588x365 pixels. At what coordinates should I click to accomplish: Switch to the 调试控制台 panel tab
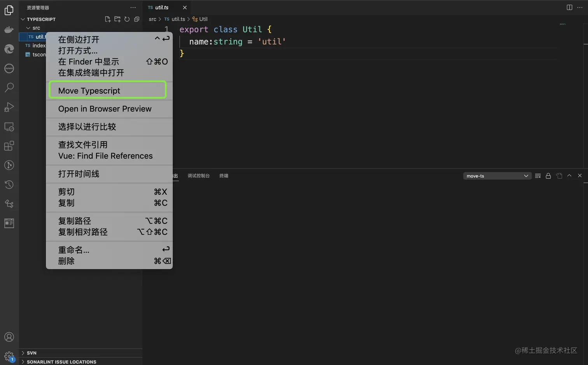click(198, 176)
